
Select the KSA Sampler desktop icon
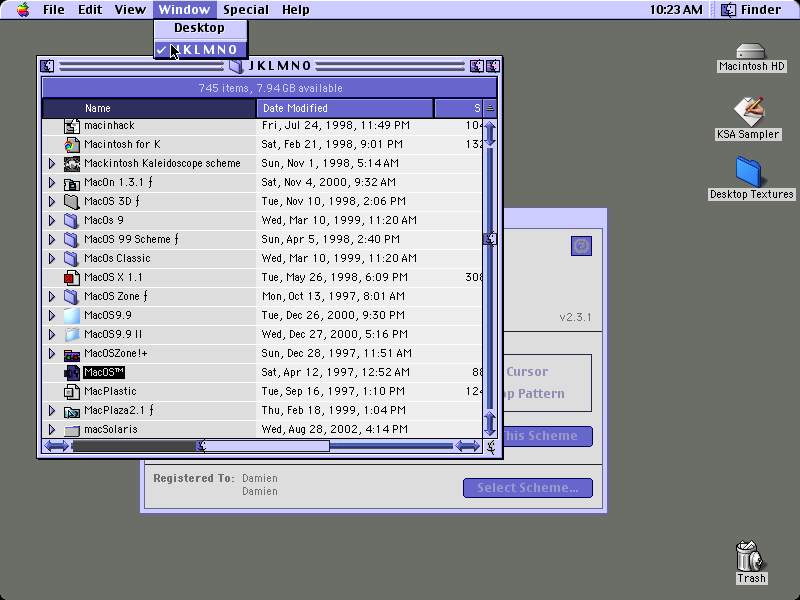coord(748,111)
